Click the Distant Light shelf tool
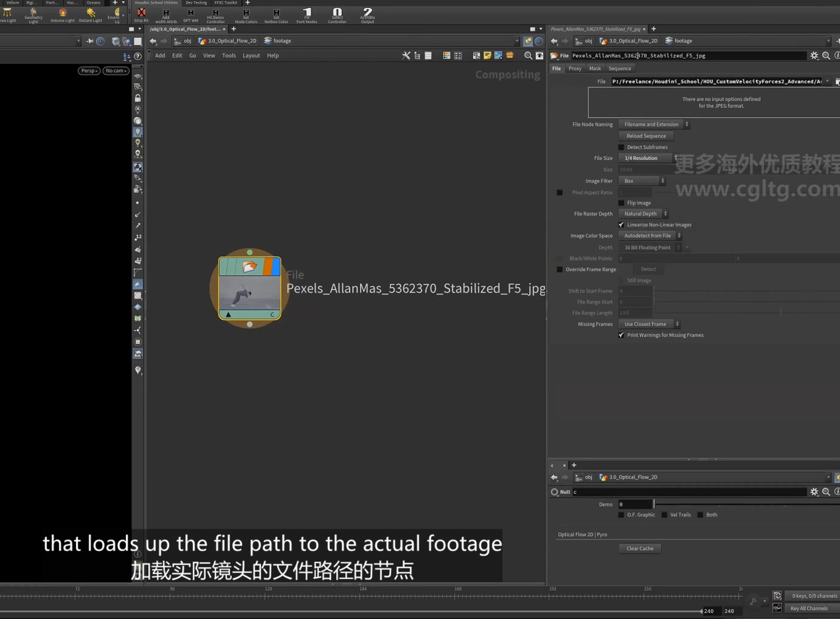 [90, 15]
